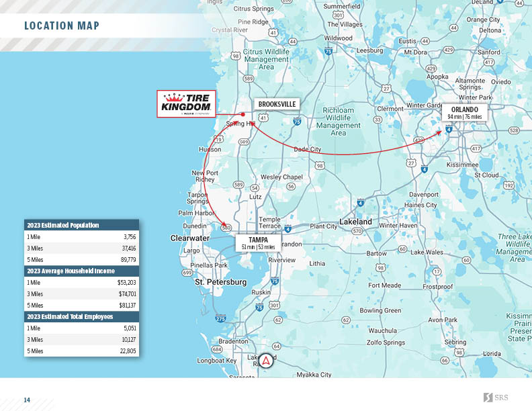Click the page number 14
Viewport: 532px width, 411px height.
(x=27, y=400)
